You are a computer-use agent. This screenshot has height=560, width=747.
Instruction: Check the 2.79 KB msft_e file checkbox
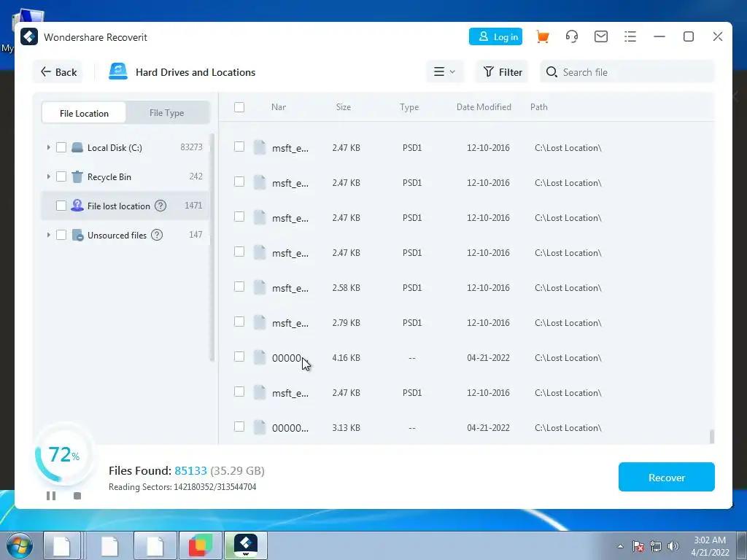coord(239,322)
